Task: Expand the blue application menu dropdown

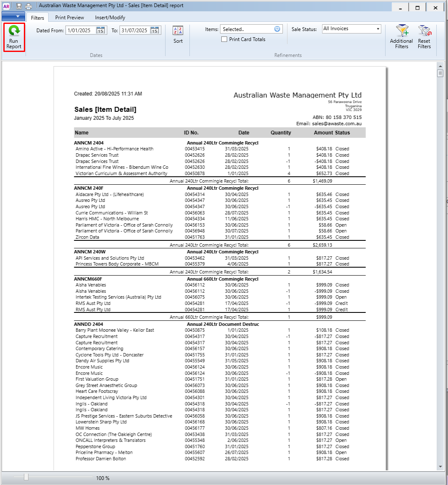Action: 13,16
